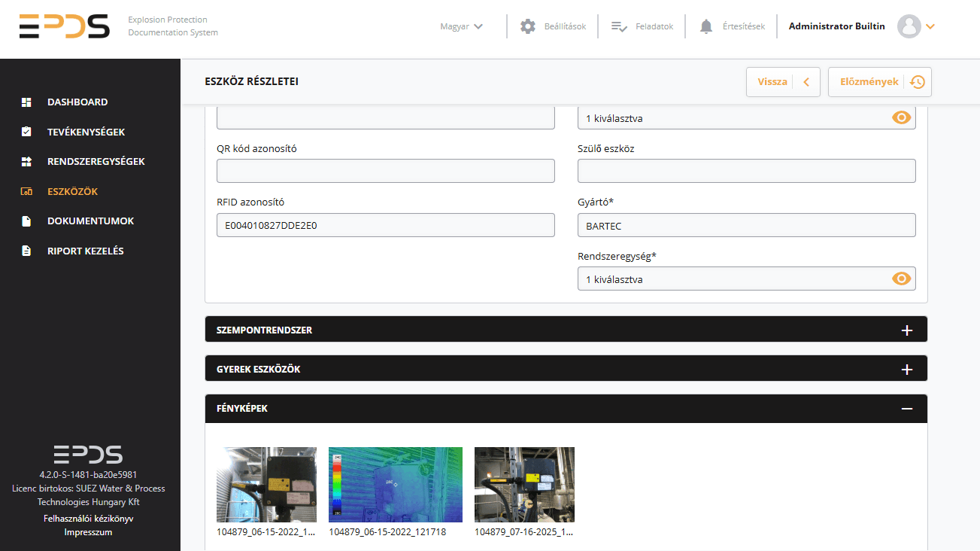Screen dimensions: 980x551
Task: Collapse the Fényképek section
Action: 907,409
